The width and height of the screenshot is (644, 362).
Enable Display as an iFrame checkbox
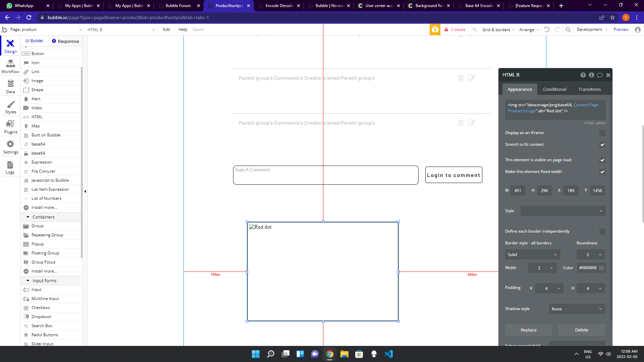602,133
